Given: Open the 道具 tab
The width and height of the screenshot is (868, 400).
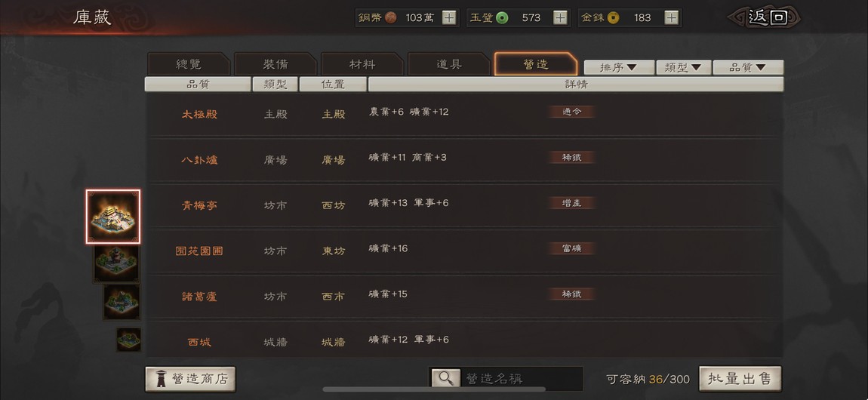Looking at the screenshot, I should 449,64.
